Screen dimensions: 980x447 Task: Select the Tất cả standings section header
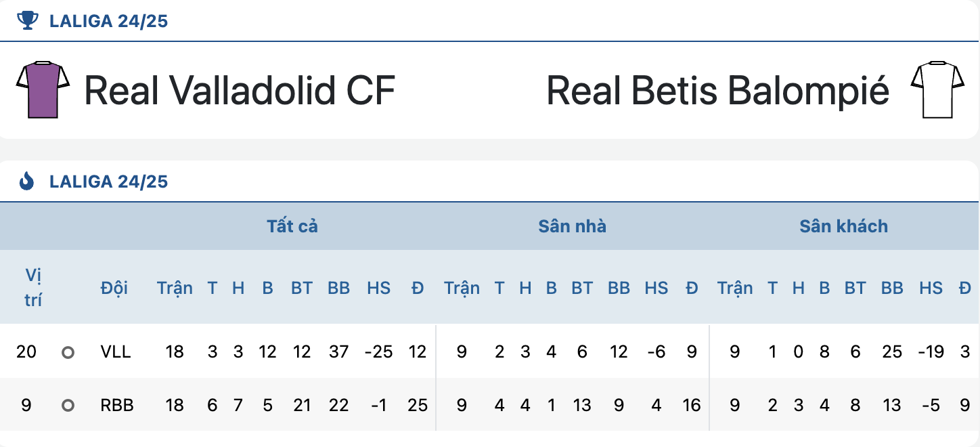(x=292, y=226)
